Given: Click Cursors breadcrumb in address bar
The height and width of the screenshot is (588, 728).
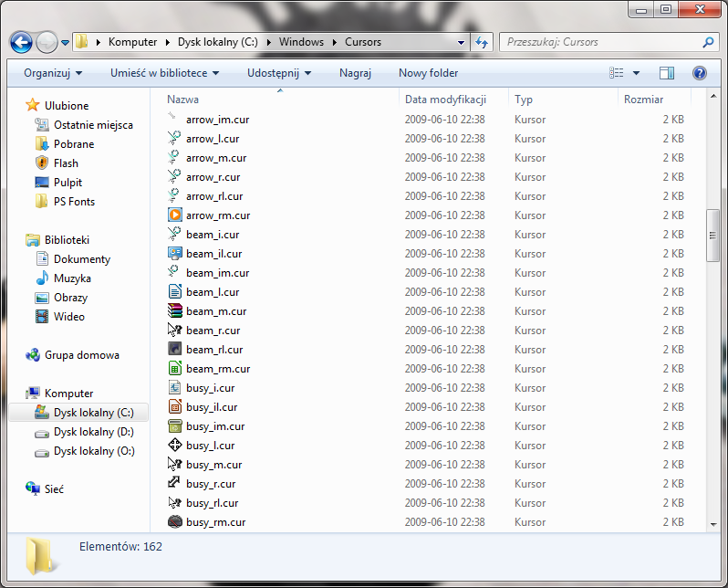Looking at the screenshot, I should pos(363,42).
